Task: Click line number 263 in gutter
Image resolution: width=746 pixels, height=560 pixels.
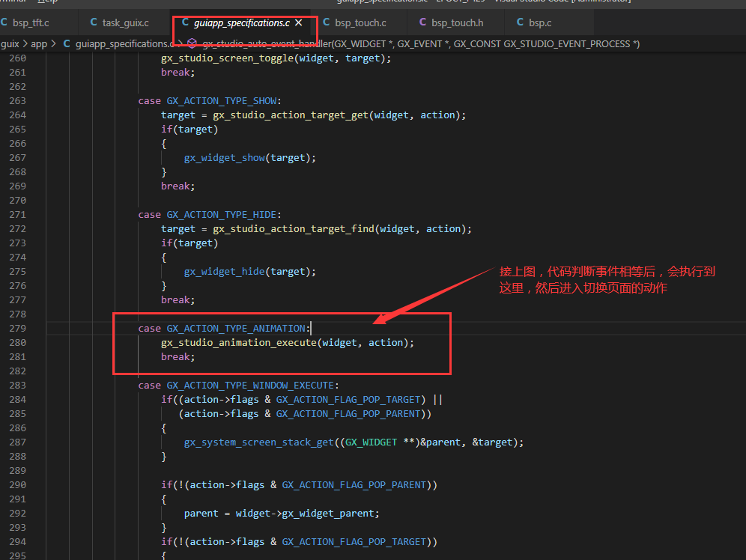Action: [x=18, y=101]
